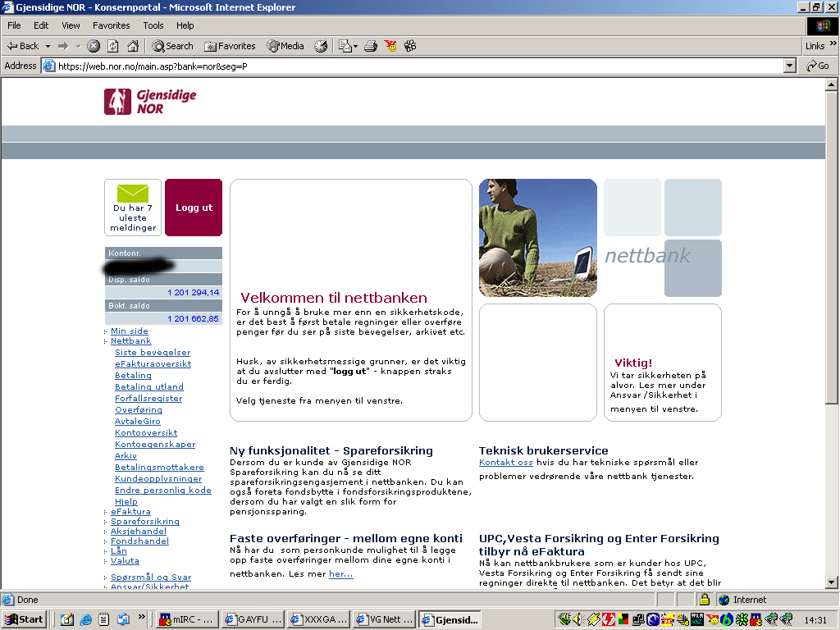This screenshot has width=840, height=630.
Task: Click the Media toolbar button
Action: click(285, 46)
